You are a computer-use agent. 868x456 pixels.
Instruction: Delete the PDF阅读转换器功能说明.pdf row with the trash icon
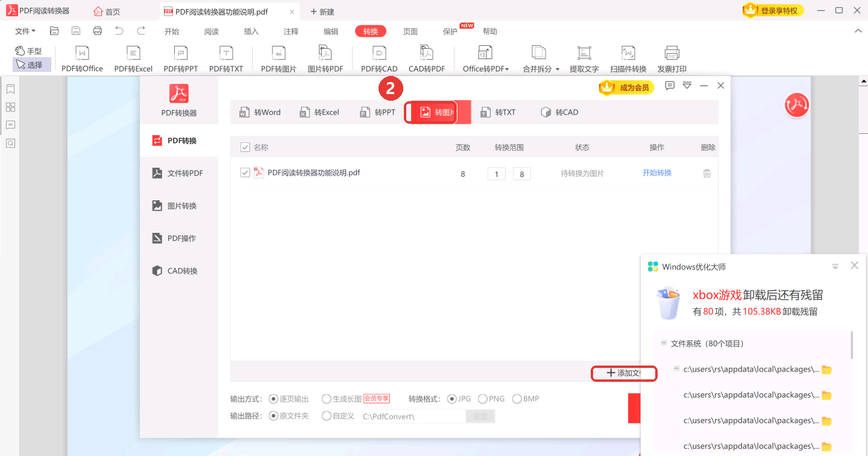707,173
